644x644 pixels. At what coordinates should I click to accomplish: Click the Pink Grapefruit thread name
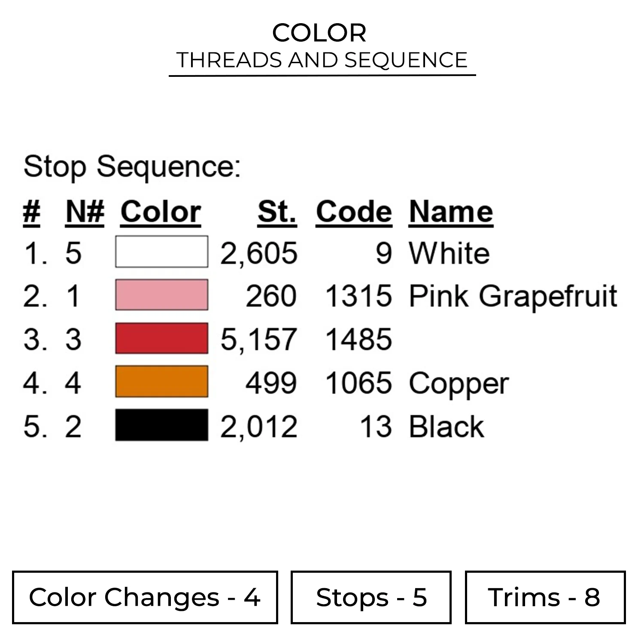click(513, 296)
